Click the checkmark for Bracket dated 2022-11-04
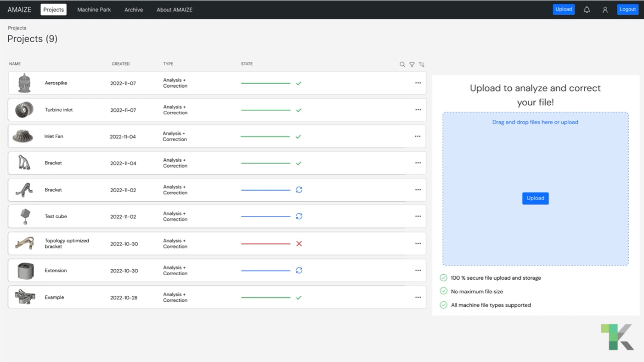 pos(299,163)
